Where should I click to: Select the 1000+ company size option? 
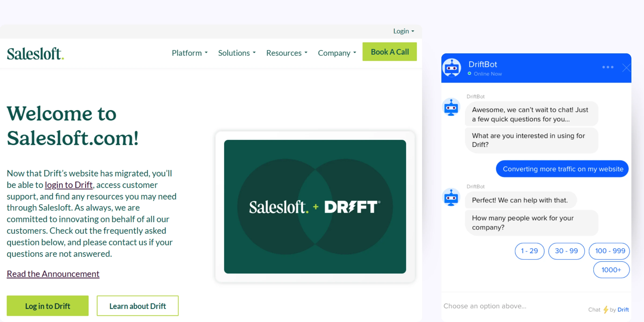(611, 270)
